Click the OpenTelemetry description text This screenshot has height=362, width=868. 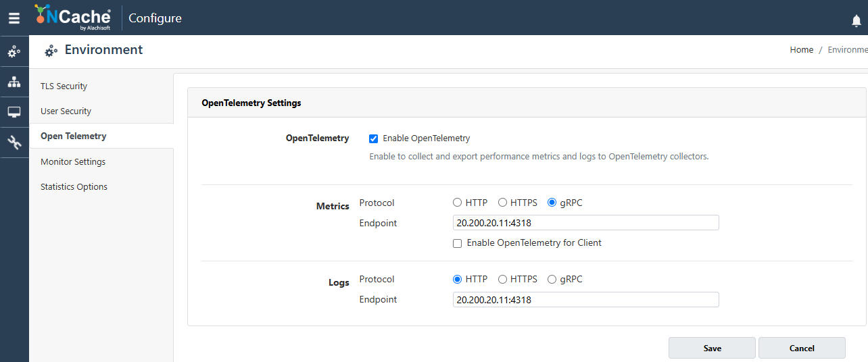point(539,157)
